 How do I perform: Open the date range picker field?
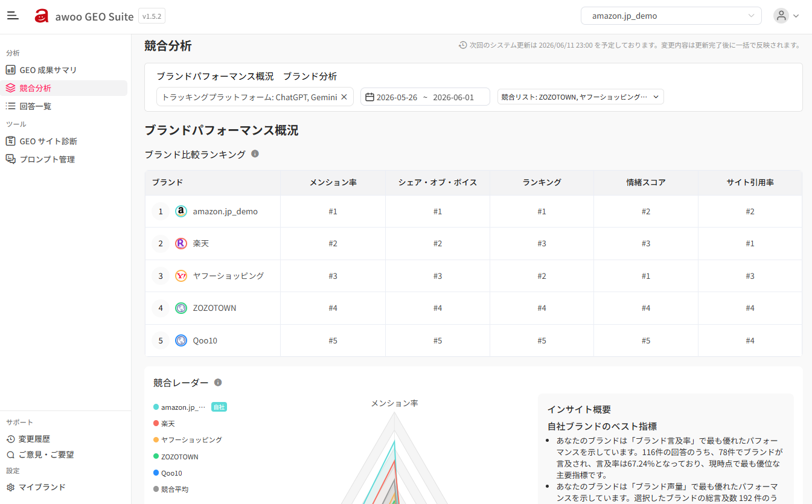(x=425, y=97)
